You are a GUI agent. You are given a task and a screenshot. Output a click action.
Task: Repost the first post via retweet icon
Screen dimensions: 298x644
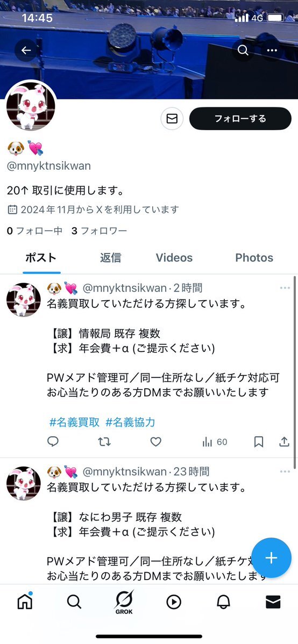(x=104, y=442)
